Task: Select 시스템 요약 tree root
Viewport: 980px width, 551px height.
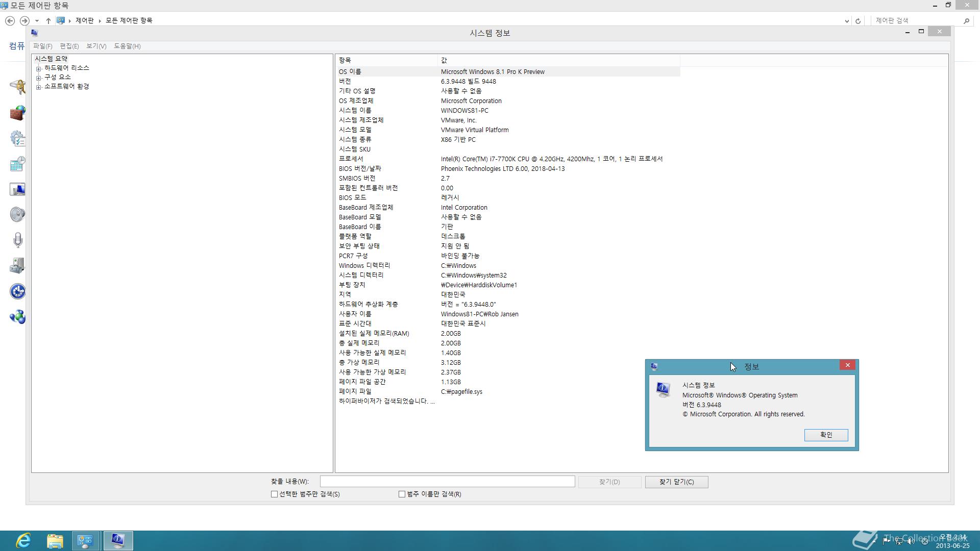Action: tap(51, 59)
